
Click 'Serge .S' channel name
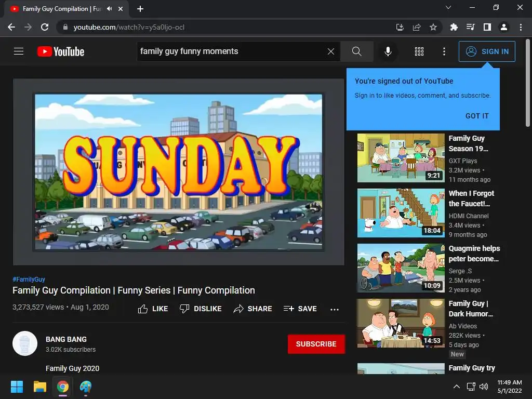(460, 271)
